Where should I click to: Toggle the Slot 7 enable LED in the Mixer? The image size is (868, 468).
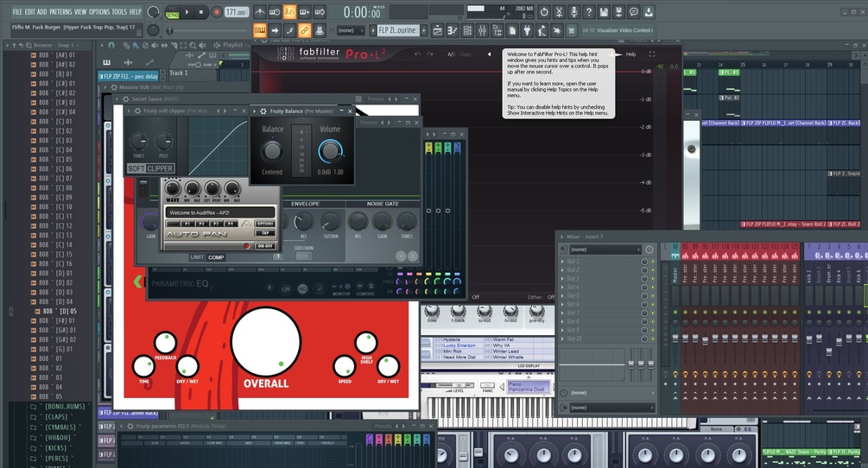click(652, 313)
